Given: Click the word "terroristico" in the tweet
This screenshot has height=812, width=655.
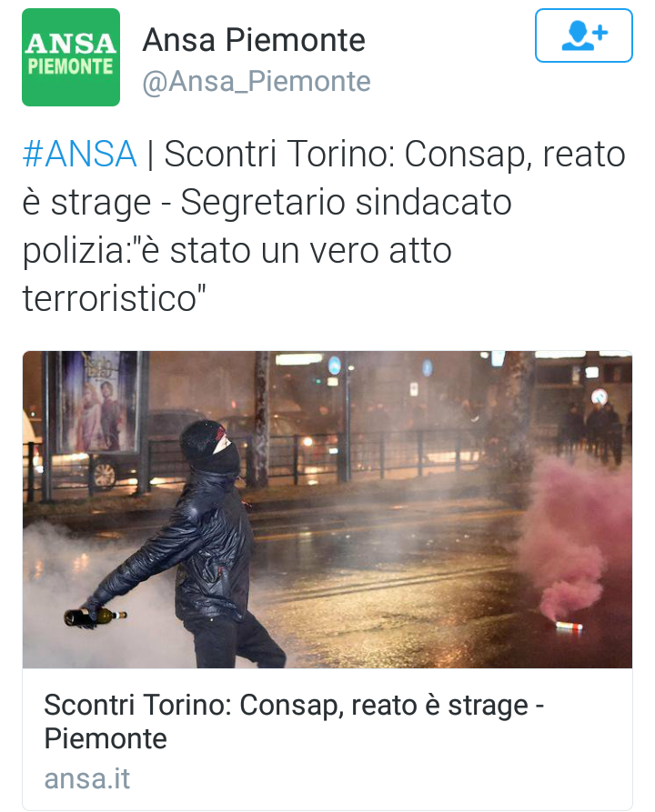Looking at the screenshot, I should (114, 298).
